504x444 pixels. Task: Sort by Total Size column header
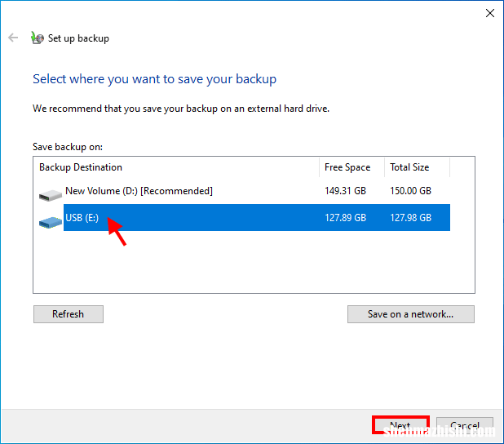[417, 167]
